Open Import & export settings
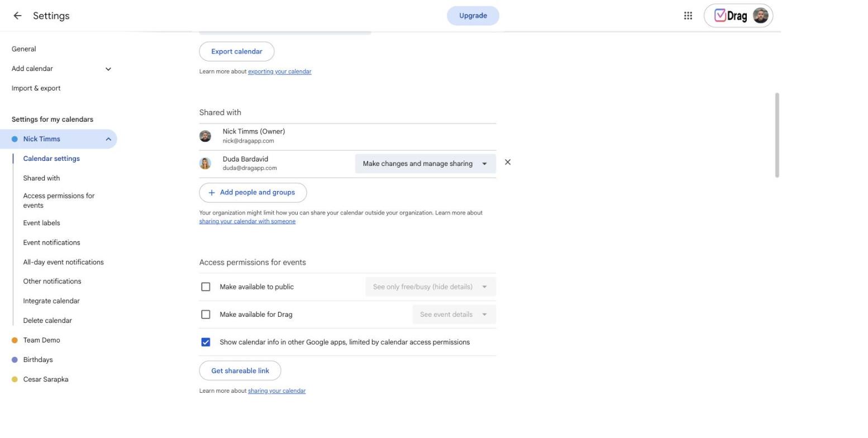 [x=36, y=88]
